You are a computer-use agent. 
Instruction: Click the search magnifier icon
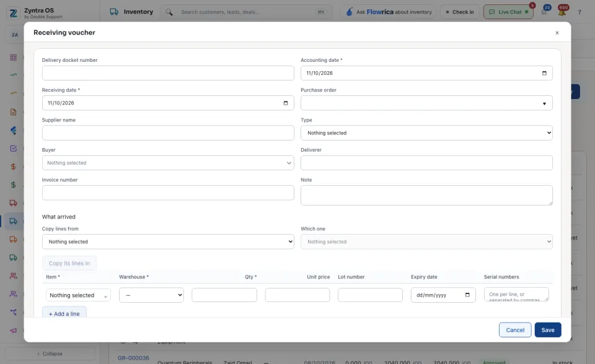(x=169, y=12)
